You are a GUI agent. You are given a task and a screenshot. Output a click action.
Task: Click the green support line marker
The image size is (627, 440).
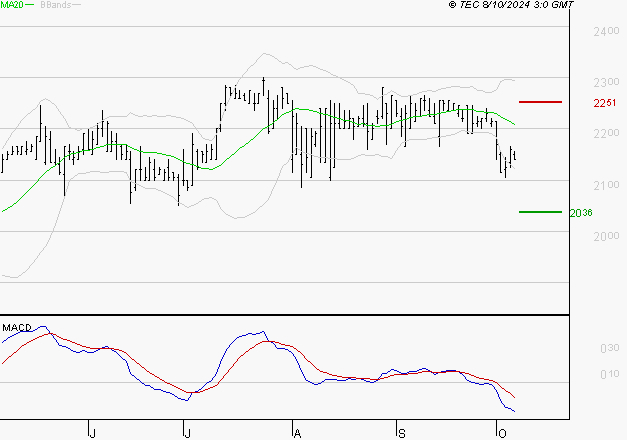tap(540, 212)
